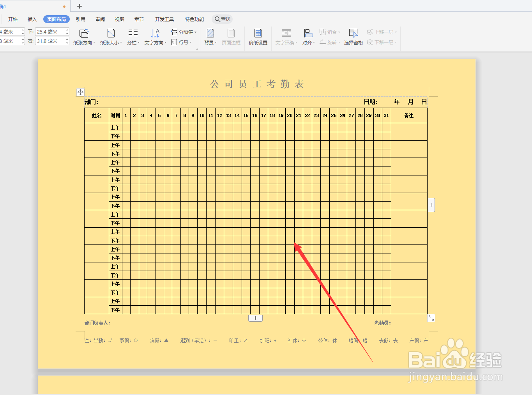This screenshot has width=532, height=395.
Task: Expand the 行号 dropdown arrow
Action: (191, 43)
